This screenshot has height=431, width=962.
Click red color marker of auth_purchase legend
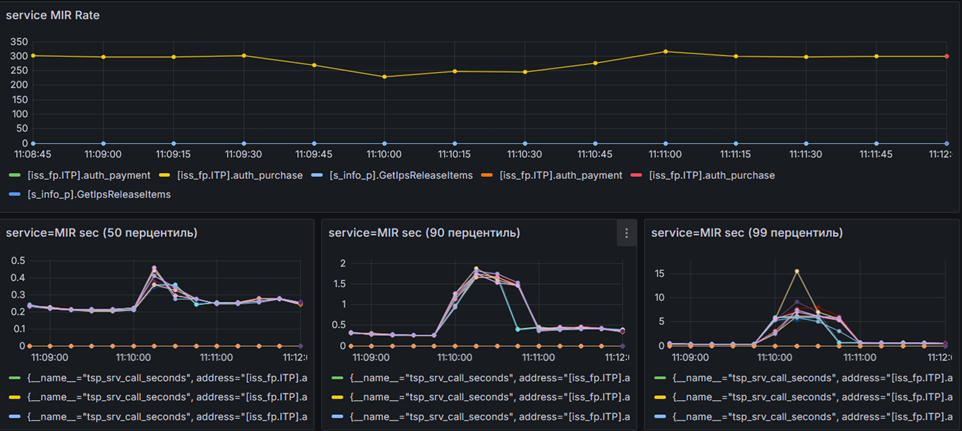[637, 175]
